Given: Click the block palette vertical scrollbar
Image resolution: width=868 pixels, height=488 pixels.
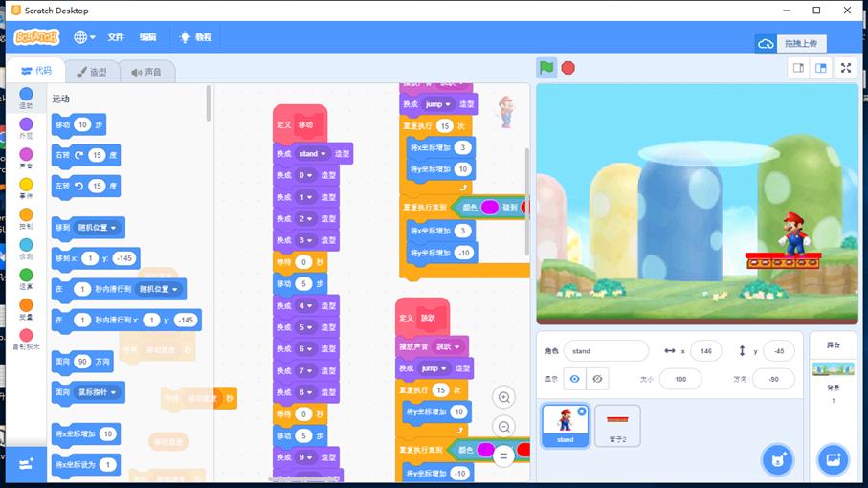Looking at the screenshot, I should coord(208,103).
